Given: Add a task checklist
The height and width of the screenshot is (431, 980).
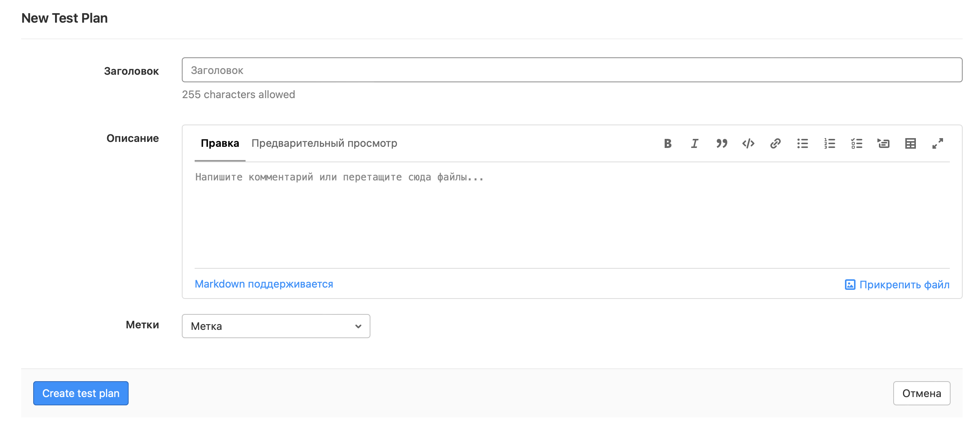Looking at the screenshot, I should [856, 143].
